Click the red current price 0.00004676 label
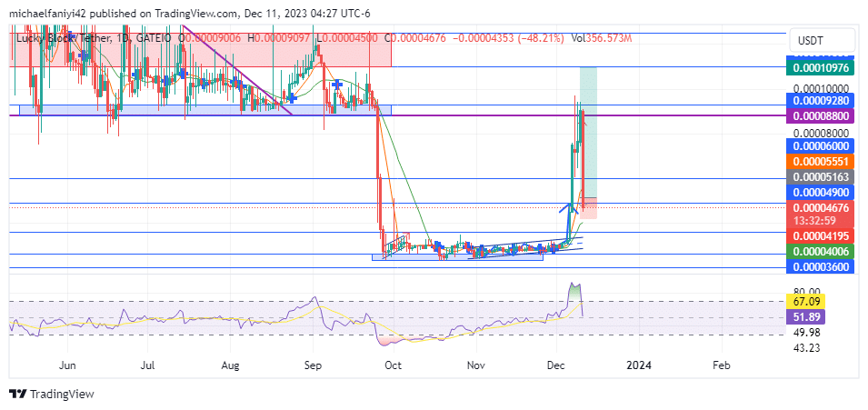The image size is (868, 410). [x=821, y=208]
